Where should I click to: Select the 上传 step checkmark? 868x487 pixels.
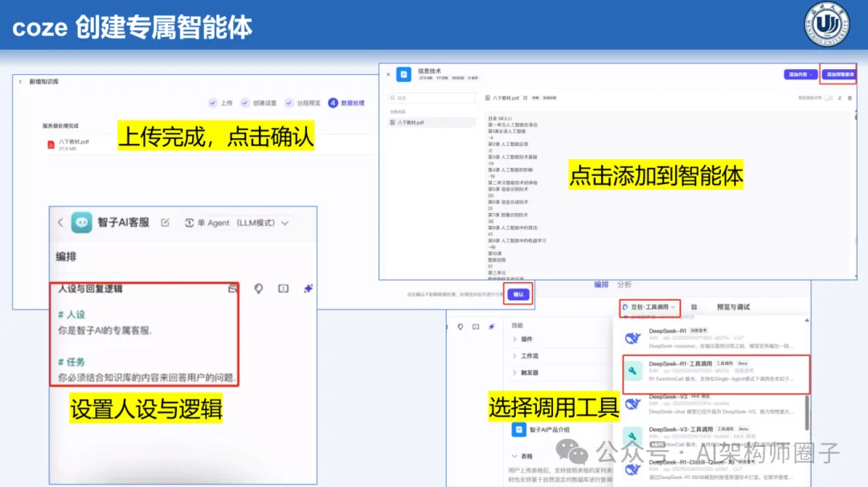coord(212,103)
